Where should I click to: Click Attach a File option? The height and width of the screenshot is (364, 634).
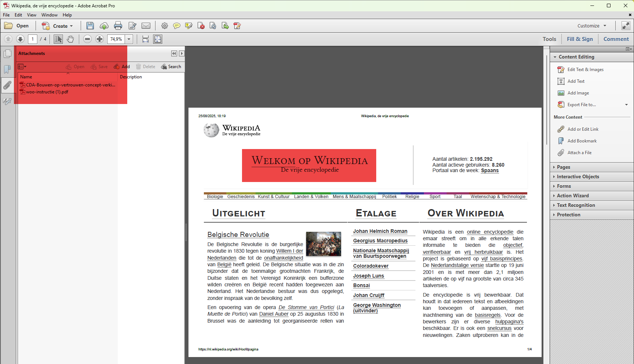[575, 153]
